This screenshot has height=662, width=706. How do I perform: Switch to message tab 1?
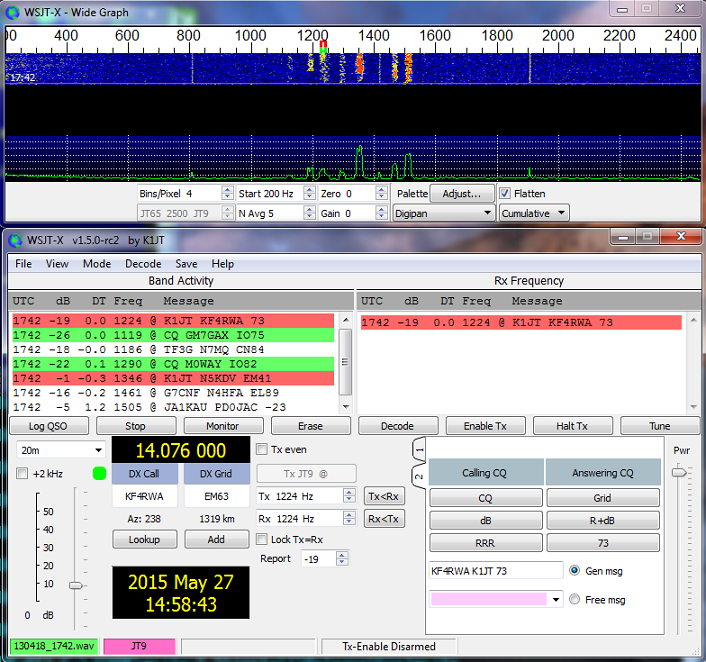coord(419,449)
